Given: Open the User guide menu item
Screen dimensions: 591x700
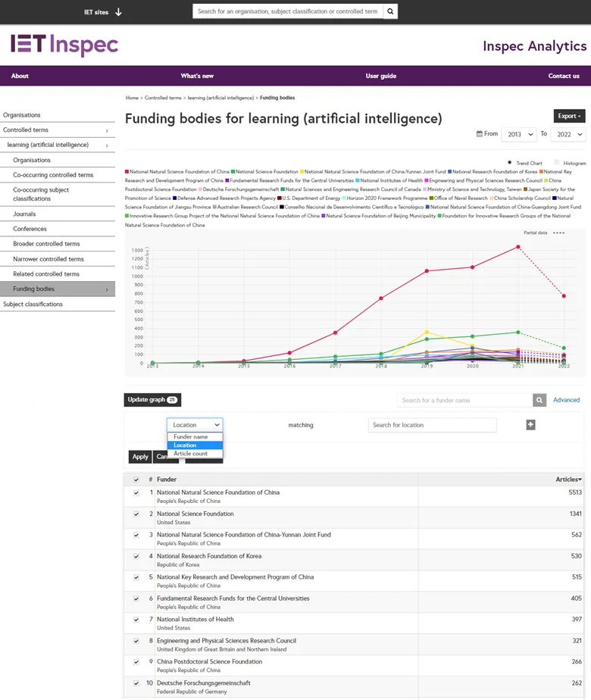Looking at the screenshot, I should (x=380, y=76).
